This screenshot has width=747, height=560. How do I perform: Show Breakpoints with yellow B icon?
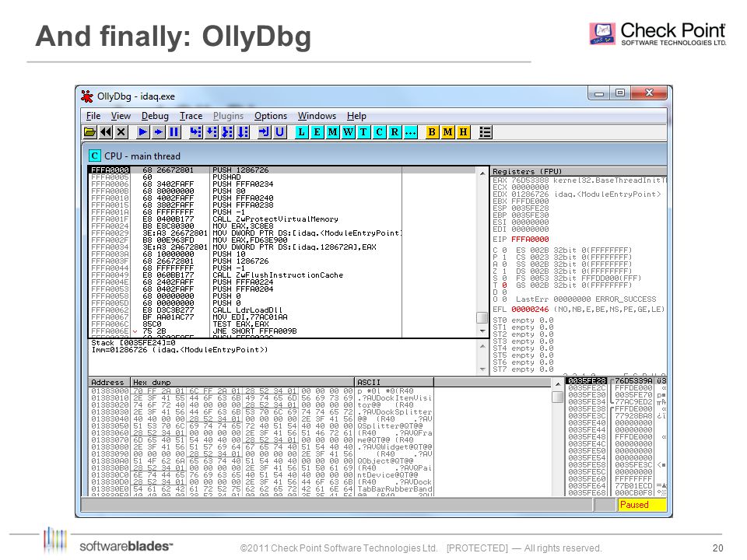click(432, 132)
